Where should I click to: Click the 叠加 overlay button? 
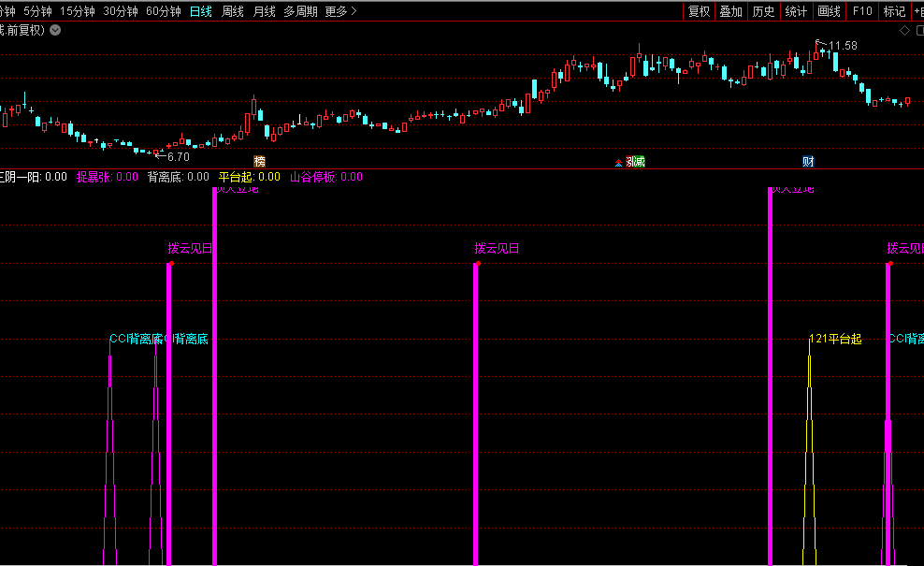point(730,11)
